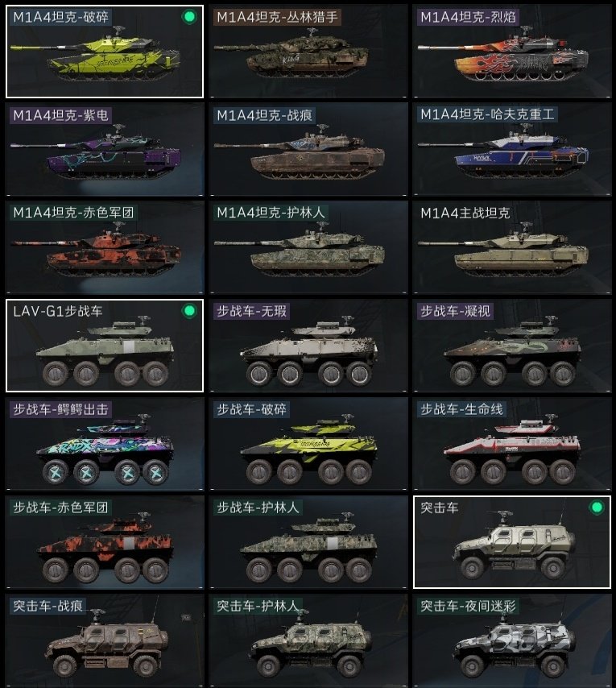
Task: Choose the 步战车-生命线 white-red skin
Action: [x=511, y=444]
